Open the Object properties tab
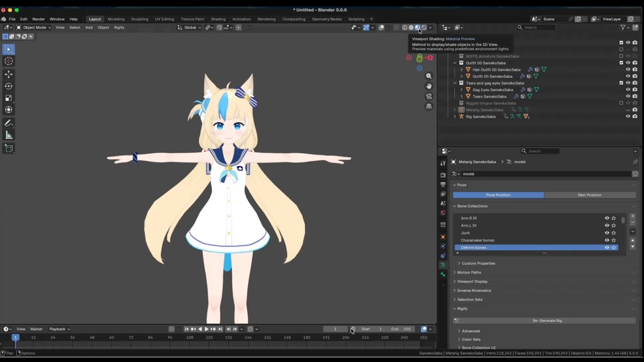 tap(443, 237)
